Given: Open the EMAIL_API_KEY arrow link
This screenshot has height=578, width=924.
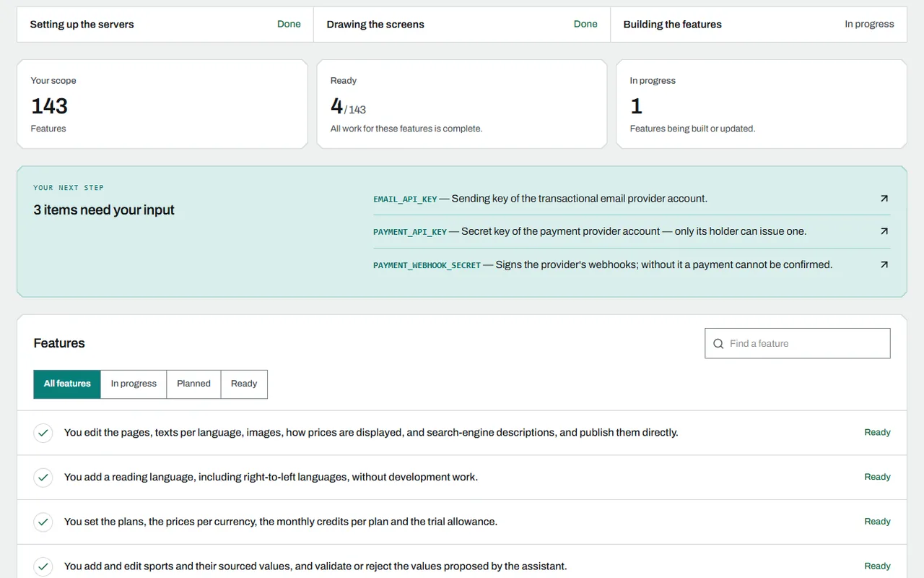Looking at the screenshot, I should (x=884, y=199).
